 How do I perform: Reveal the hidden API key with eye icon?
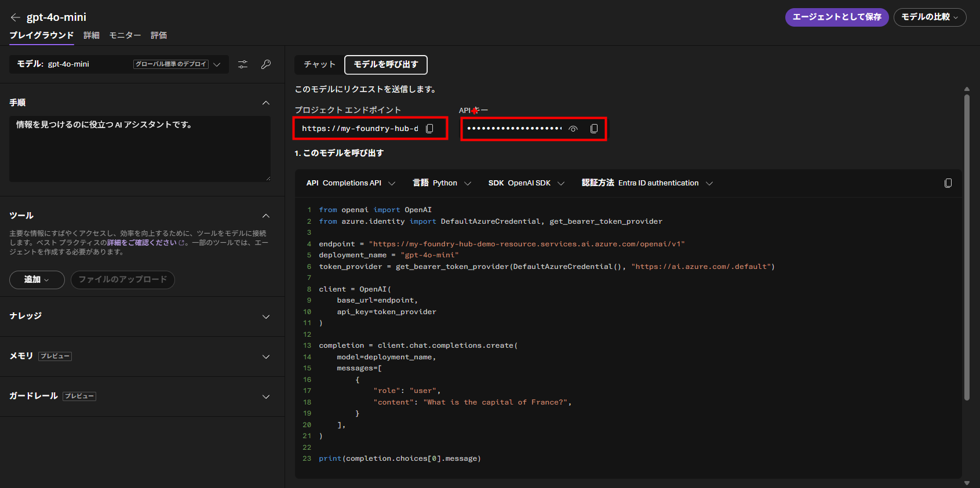573,129
